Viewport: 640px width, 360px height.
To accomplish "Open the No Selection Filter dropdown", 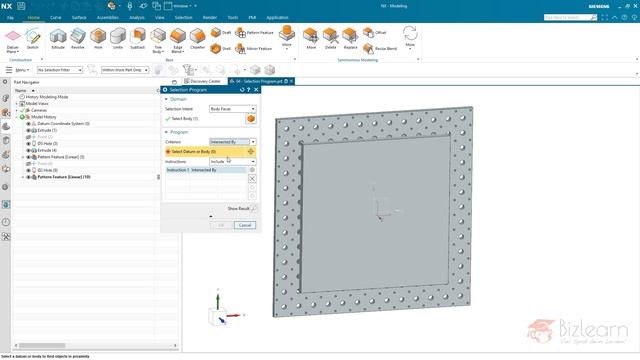I will point(60,70).
